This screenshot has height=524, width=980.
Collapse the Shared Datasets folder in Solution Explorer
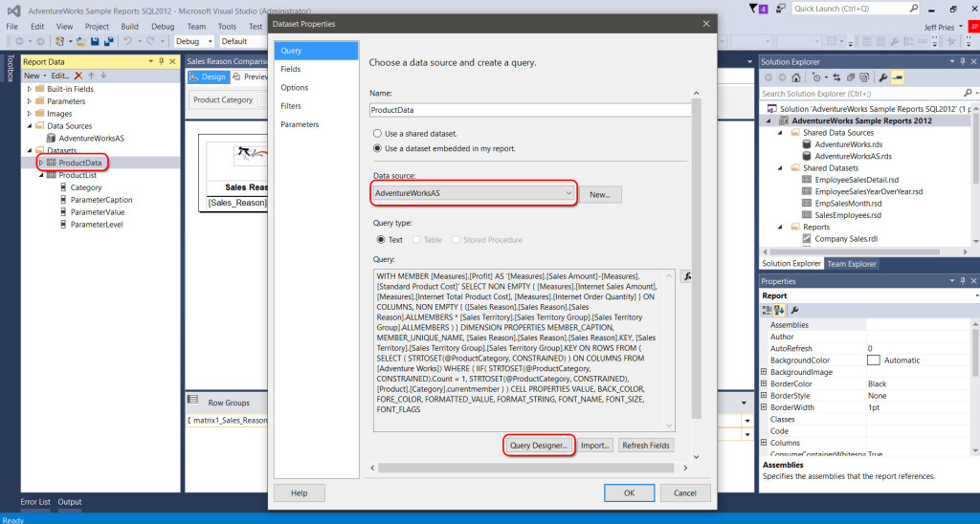pyautogui.click(x=780, y=168)
